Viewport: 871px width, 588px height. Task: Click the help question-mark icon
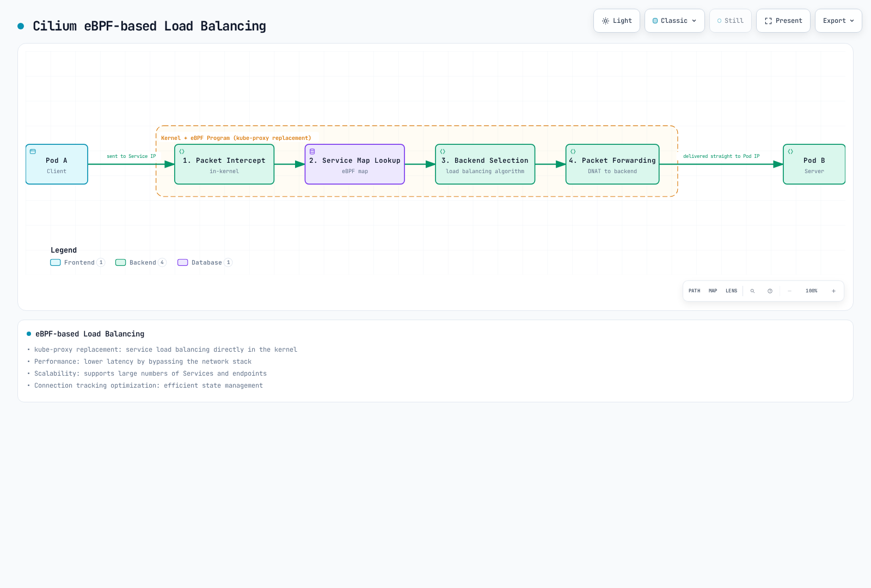(770, 291)
